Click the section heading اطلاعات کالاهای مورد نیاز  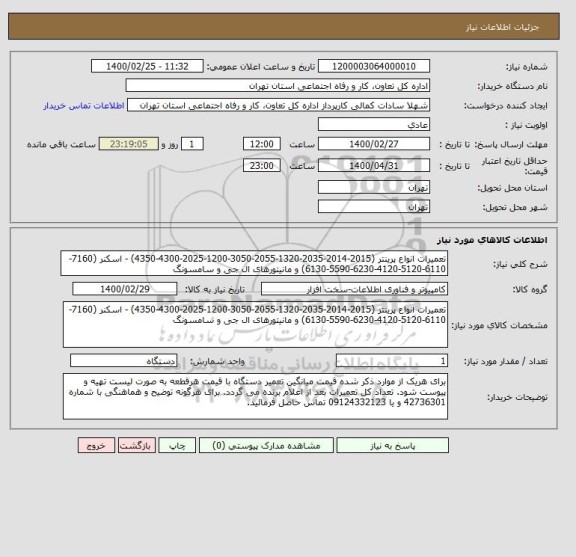(492, 240)
